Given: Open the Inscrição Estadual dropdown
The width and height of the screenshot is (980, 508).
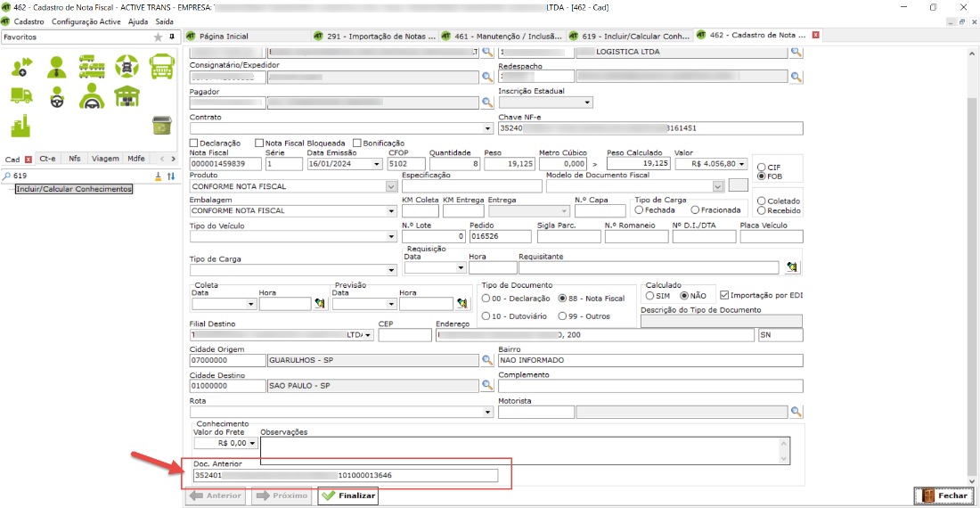Looking at the screenshot, I should 587,102.
